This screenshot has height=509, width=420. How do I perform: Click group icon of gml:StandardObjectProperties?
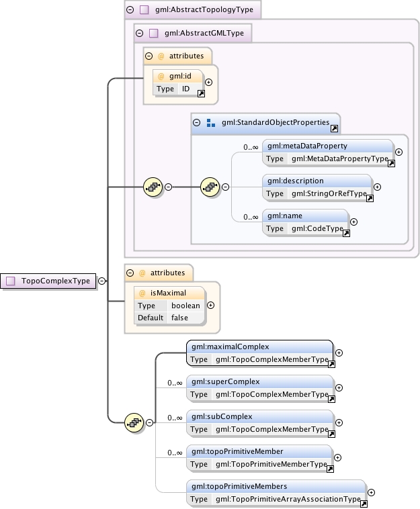click(211, 123)
